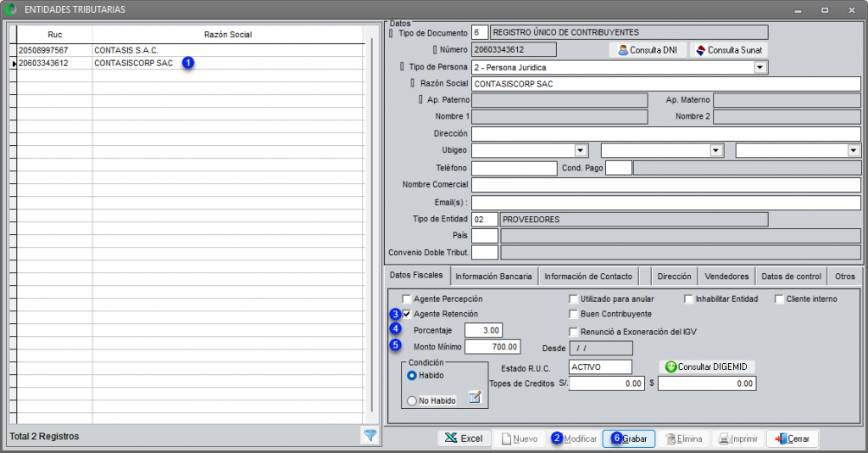Click the Número field showing 20603343612
This screenshot has width=868, height=453.
[x=514, y=49]
